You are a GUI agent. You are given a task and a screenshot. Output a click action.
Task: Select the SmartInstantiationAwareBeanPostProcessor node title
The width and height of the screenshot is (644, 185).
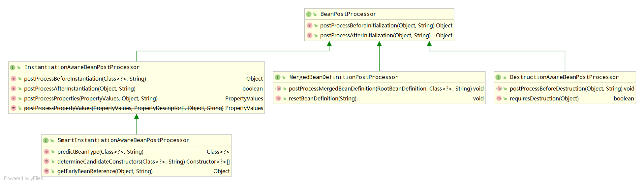(x=123, y=140)
